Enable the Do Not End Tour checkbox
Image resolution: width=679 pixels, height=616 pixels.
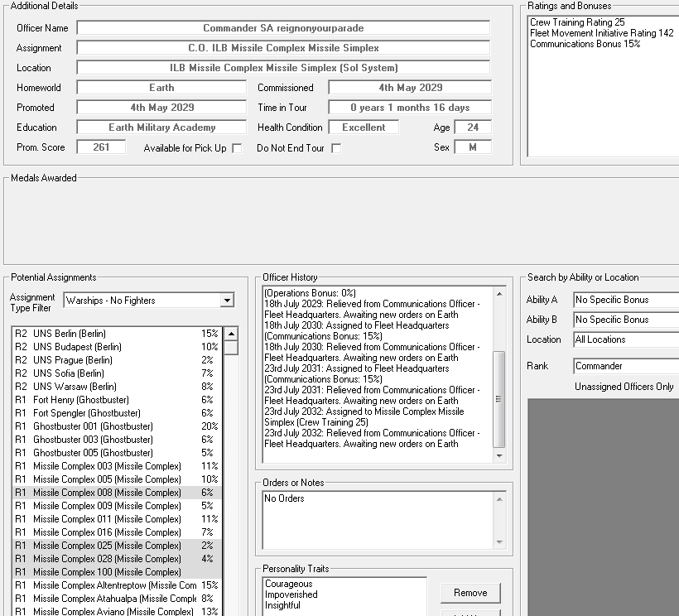[x=336, y=148]
